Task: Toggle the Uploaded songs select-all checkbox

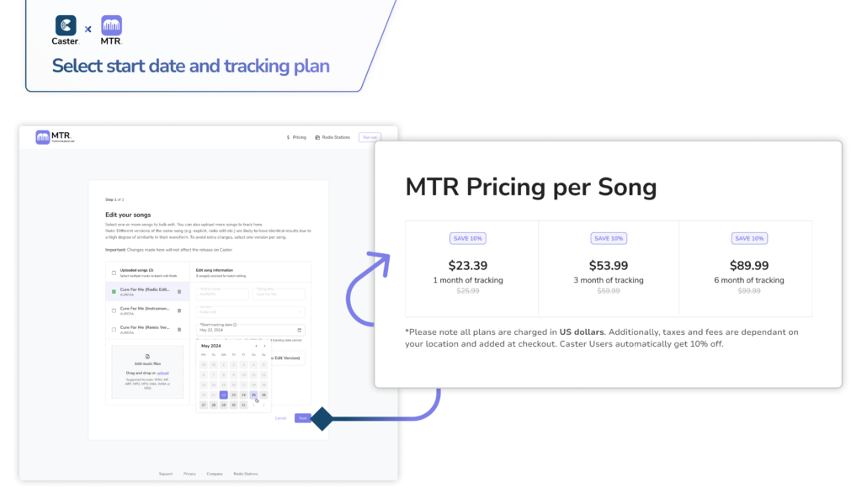Action: point(114,273)
